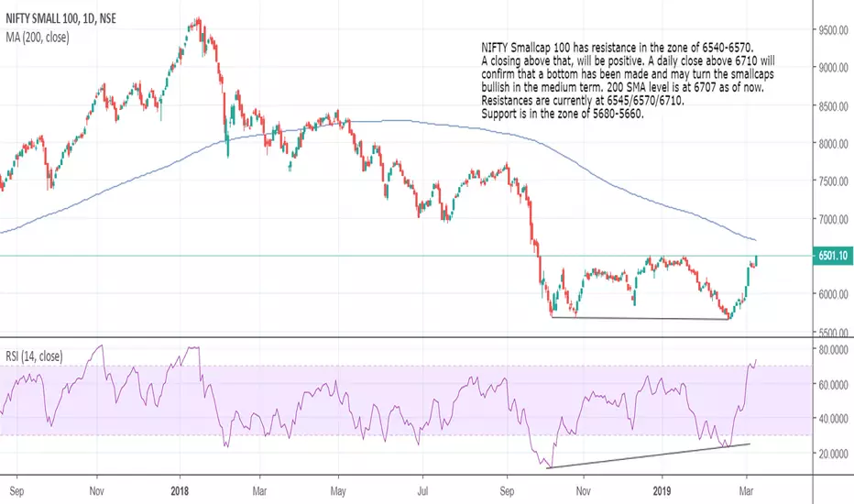854x504 pixels.
Task: Click the note line 'Support is in the zone of 5680-5660.'
Action: click(x=562, y=114)
